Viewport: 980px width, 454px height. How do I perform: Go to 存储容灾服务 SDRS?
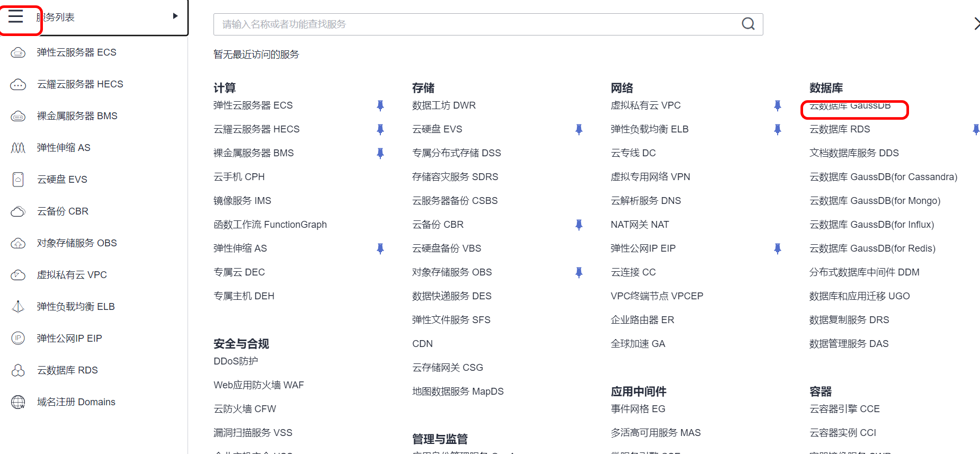[x=455, y=177]
